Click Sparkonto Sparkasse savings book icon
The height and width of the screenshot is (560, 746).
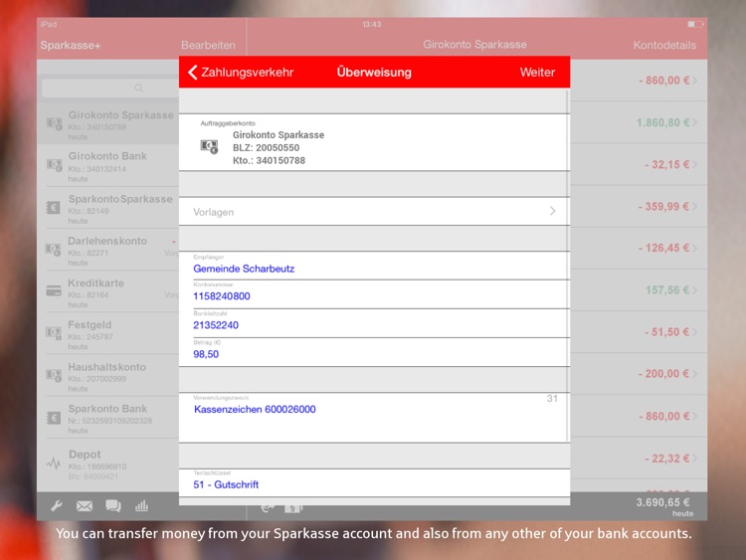[x=54, y=207]
